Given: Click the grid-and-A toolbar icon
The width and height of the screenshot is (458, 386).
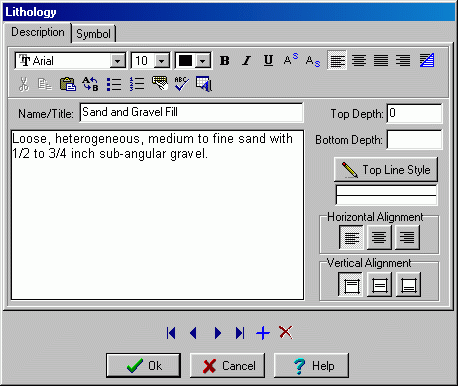Looking at the screenshot, I should tap(204, 84).
